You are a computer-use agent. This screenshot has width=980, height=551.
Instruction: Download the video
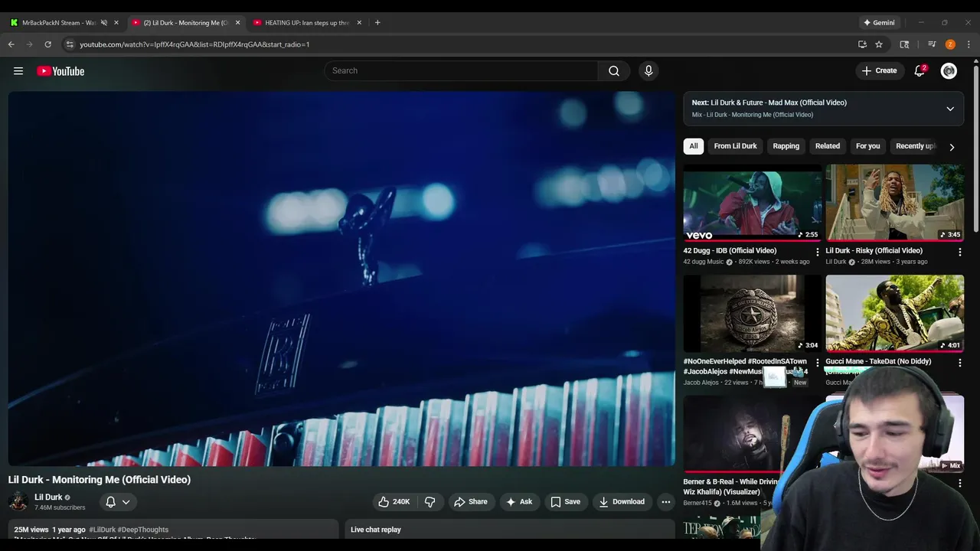(621, 502)
